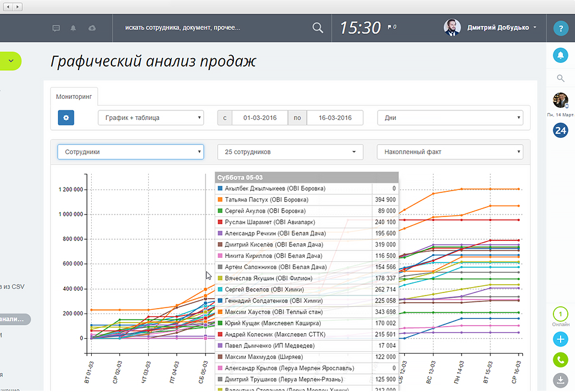The height and width of the screenshot is (392, 575).
Task: Open the contact avatar in right sidebar
Action: pyautogui.click(x=561, y=100)
